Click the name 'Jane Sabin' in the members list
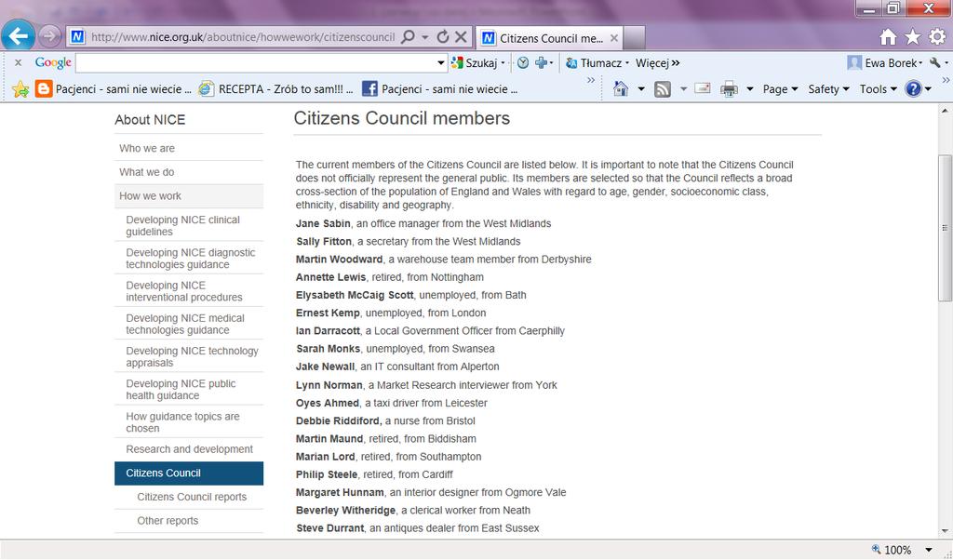The image size is (953, 560). 323,223
